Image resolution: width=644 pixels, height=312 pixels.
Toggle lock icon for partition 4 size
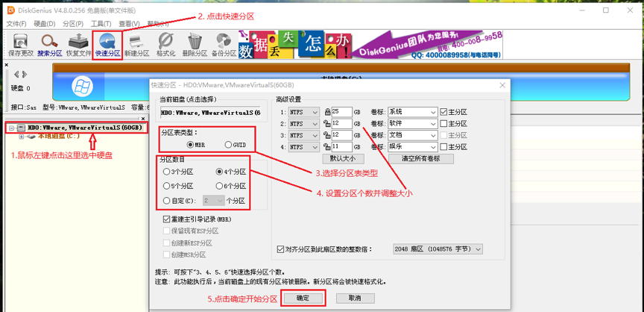point(327,147)
